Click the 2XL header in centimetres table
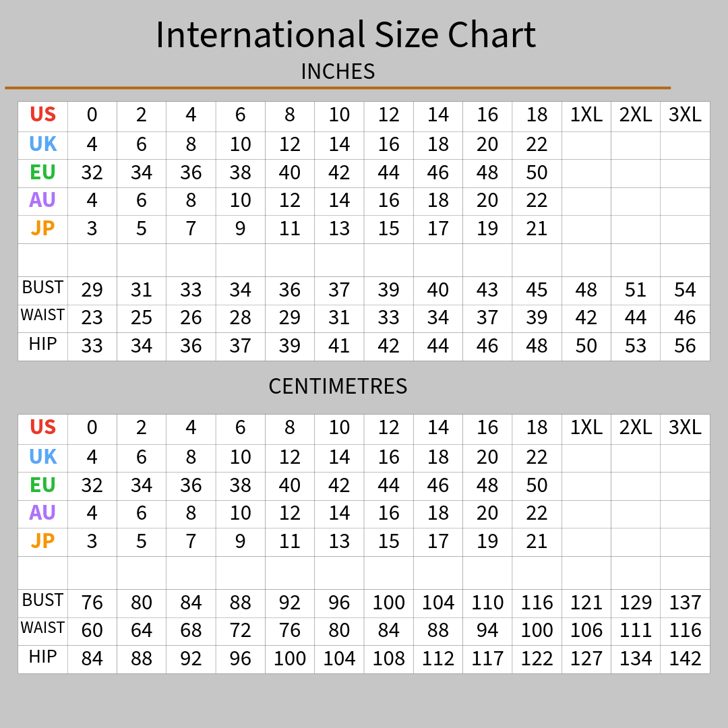This screenshot has height=728, width=728. click(636, 427)
